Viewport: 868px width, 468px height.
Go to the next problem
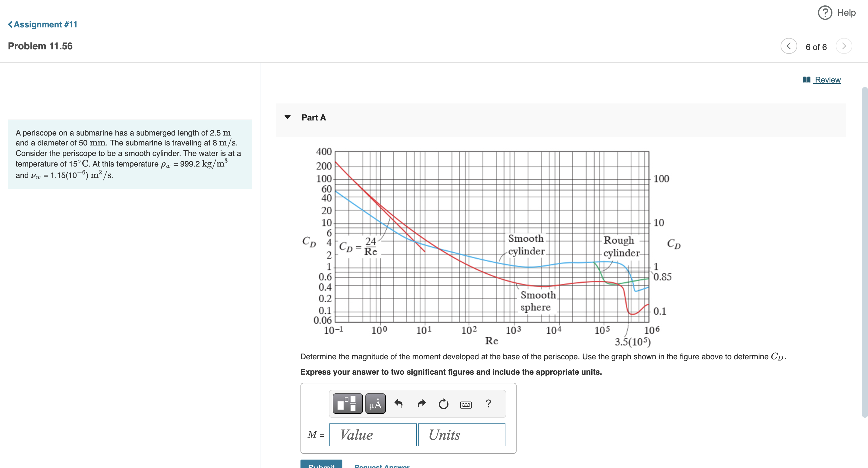tap(844, 46)
